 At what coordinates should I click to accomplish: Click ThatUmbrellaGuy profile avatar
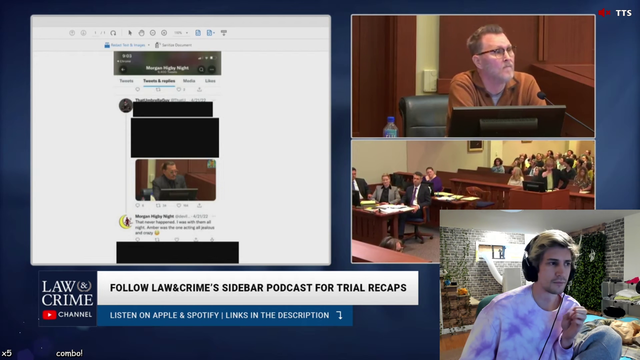tap(125, 106)
